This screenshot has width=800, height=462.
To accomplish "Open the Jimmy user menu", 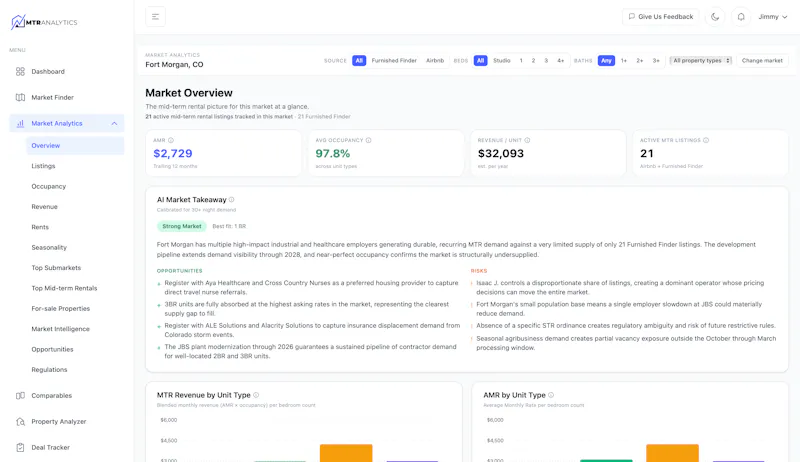I will [x=772, y=17].
